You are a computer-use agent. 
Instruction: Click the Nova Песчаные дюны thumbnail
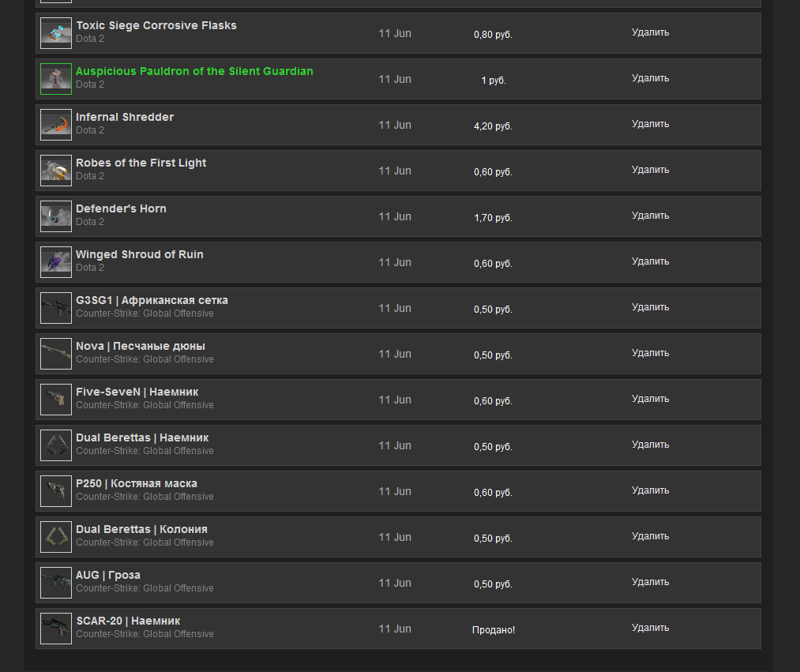[x=56, y=354]
